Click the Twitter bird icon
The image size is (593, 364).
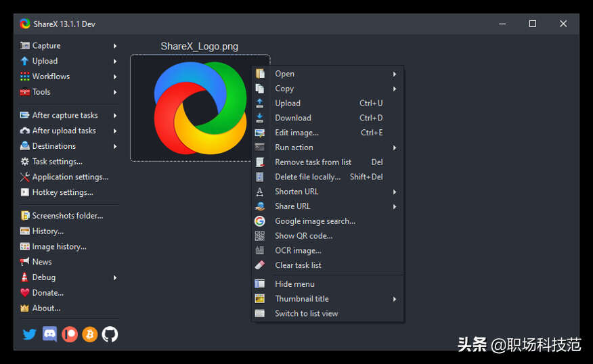(x=29, y=334)
